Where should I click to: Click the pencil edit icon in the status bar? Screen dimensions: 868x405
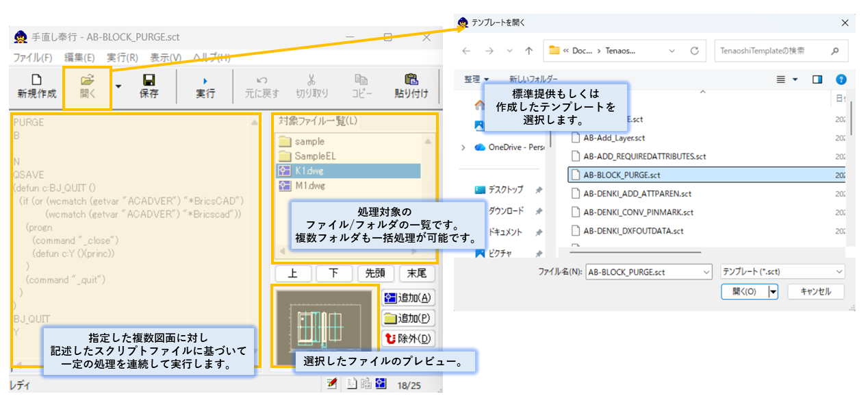point(331,384)
